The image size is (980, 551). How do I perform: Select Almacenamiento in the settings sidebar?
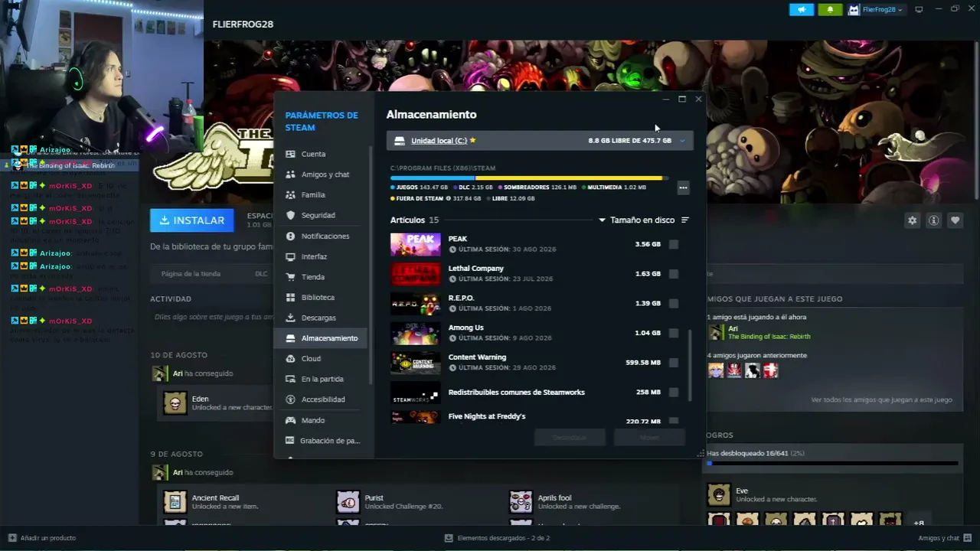[321, 338]
